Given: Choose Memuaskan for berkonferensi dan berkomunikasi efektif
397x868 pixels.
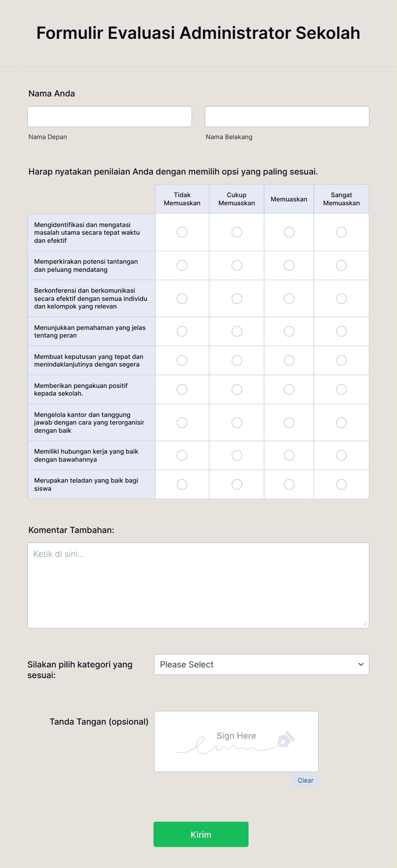Looking at the screenshot, I should click(x=289, y=299).
